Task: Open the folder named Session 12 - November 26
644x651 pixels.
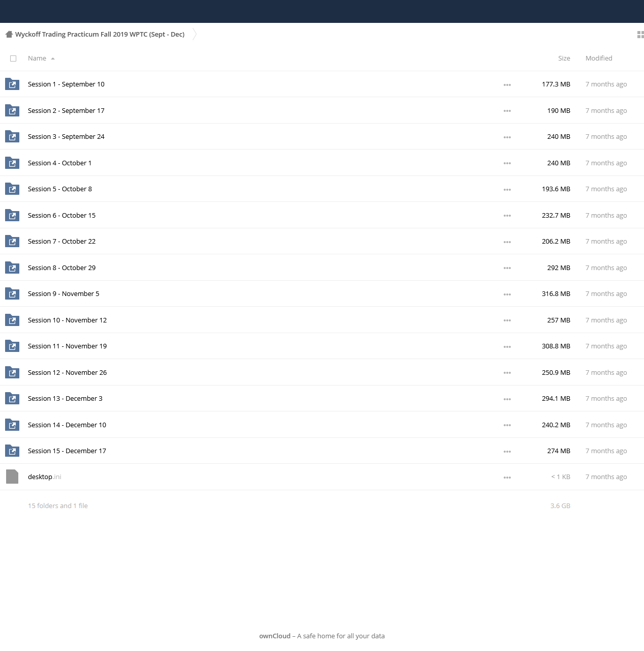Action: click(x=67, y=372)
